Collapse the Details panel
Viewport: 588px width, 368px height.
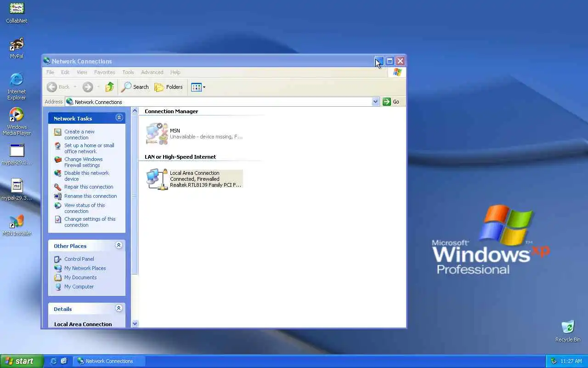119,308
